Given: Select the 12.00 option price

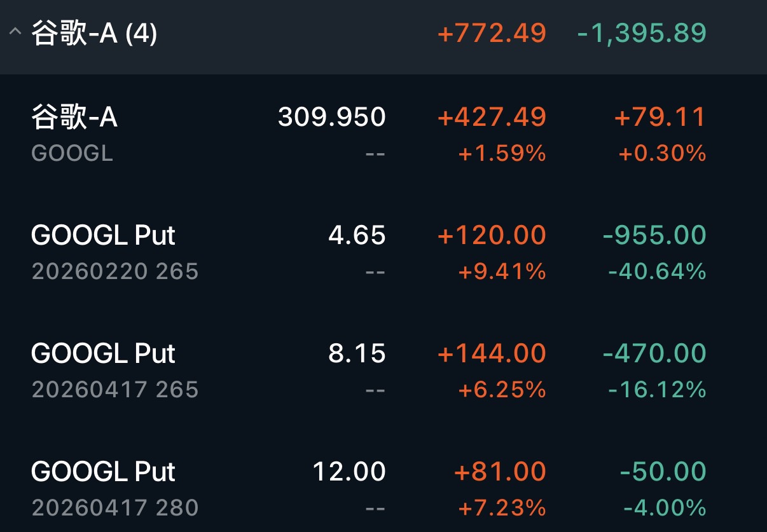Looking at the screenshot, I should (349, 472).
